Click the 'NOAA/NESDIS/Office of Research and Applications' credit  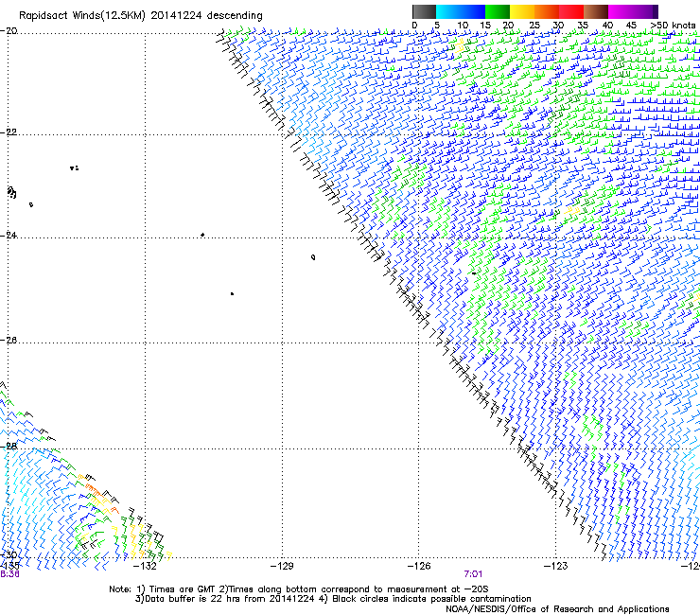click(x=557, y=609)
